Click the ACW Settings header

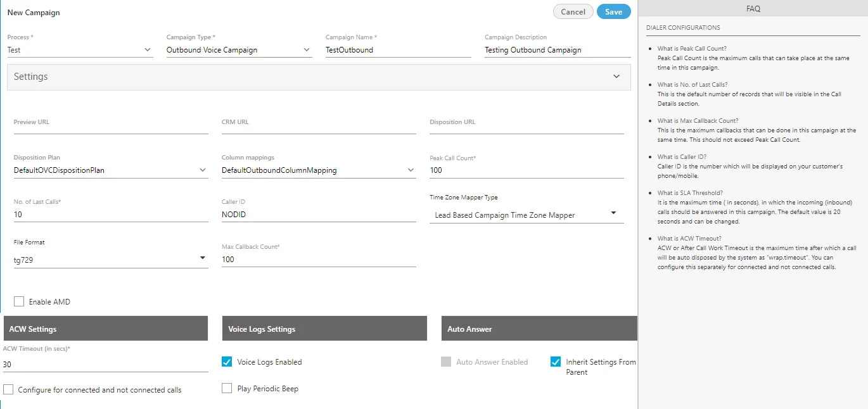pyautogui.click(x=106, y=329)
